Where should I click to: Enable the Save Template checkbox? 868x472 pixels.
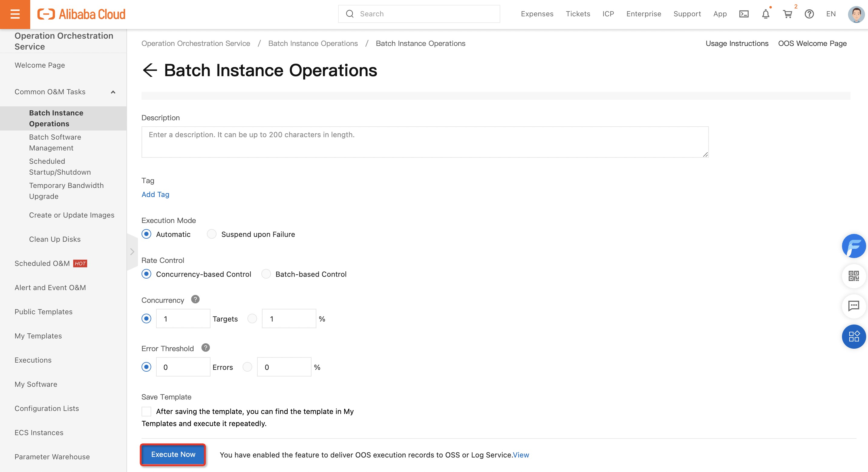146,411
